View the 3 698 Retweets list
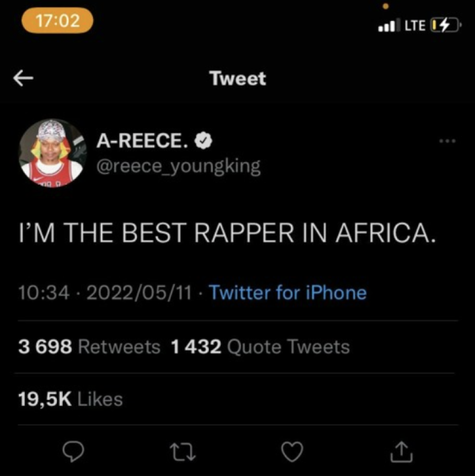The height and width of the screenshot is (476, 475). click(x=89, y=347)
